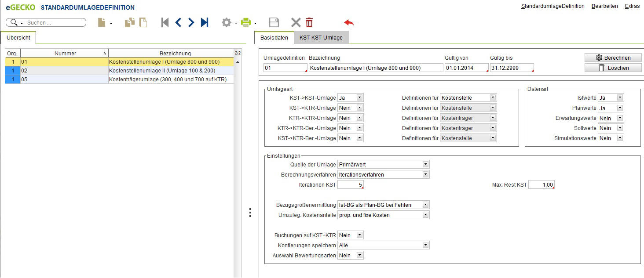Click the Gültig von date field
644x278 pixels.
(466, 68)
